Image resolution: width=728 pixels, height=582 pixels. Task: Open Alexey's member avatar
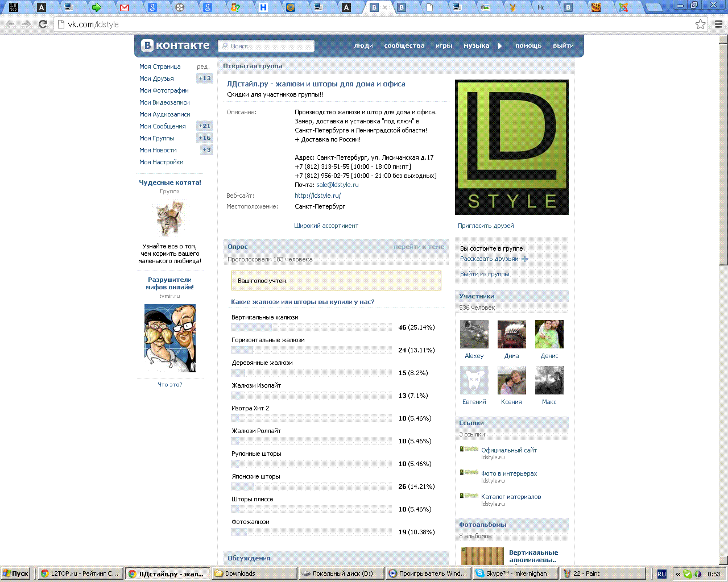pos(474,334)
